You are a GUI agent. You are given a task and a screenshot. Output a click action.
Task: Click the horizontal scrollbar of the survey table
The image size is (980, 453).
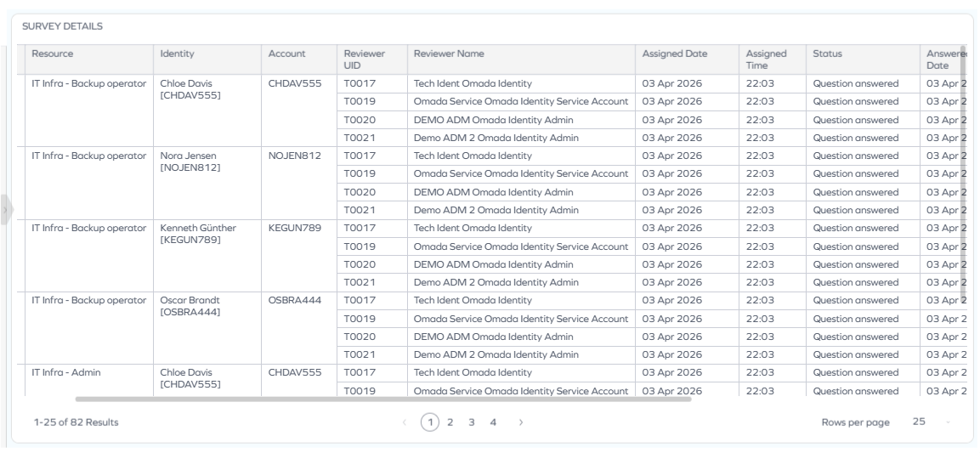click(383, 399)
